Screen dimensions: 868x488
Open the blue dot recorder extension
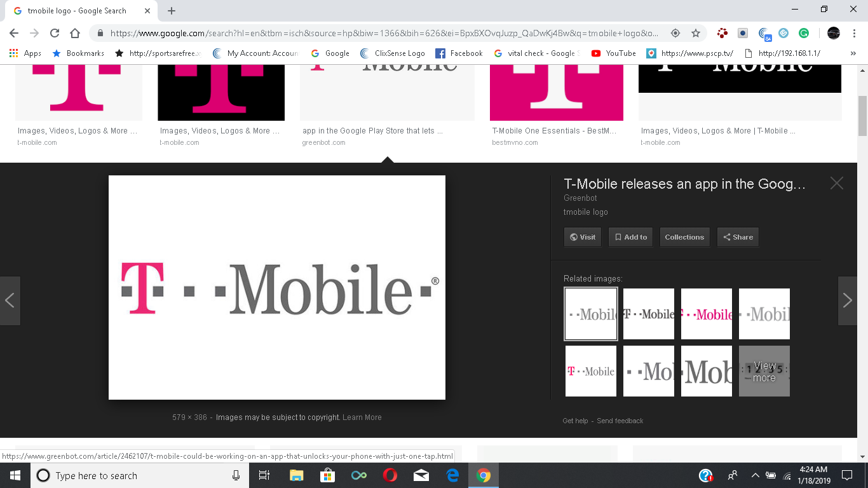coord(743,33)
